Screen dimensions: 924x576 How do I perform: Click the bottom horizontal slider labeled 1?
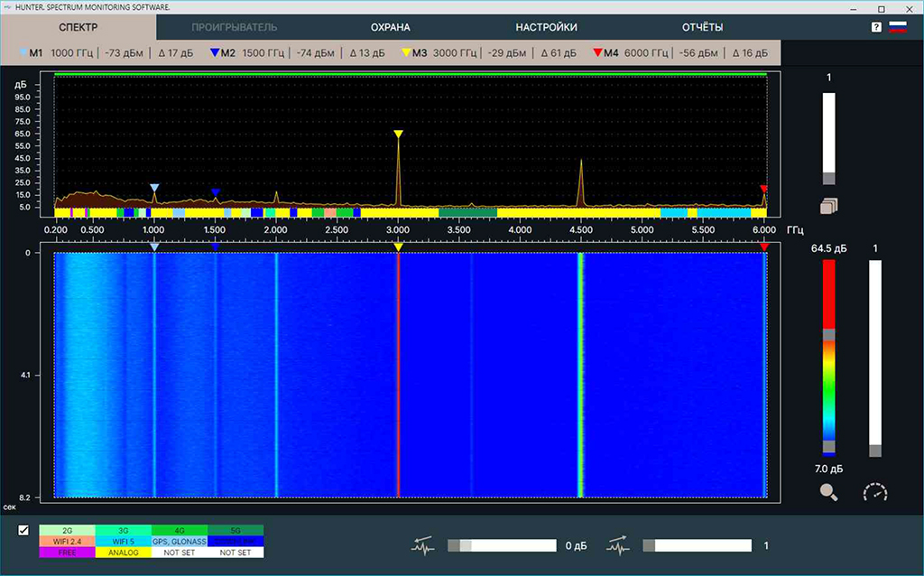coord(698,546)
